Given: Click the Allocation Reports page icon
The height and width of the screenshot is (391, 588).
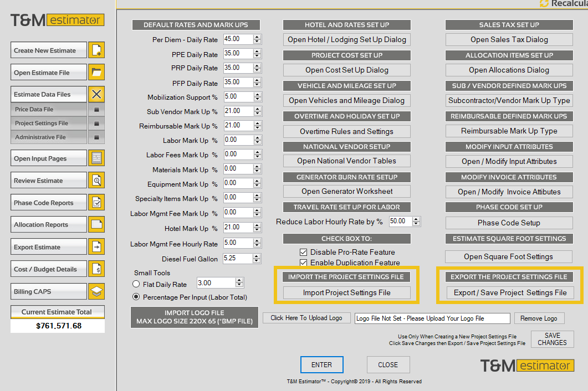Looking at the screenshot, I should click(96, 224).
